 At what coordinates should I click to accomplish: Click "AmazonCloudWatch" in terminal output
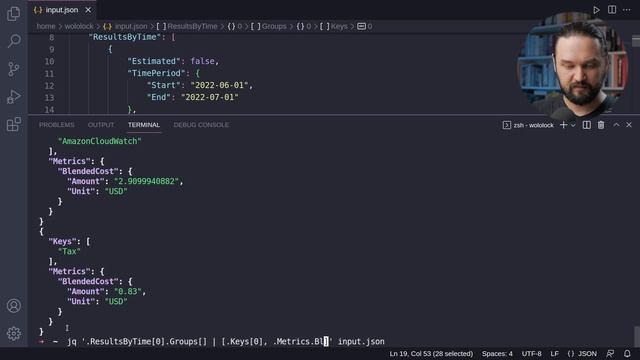click(x=100, y=141)
